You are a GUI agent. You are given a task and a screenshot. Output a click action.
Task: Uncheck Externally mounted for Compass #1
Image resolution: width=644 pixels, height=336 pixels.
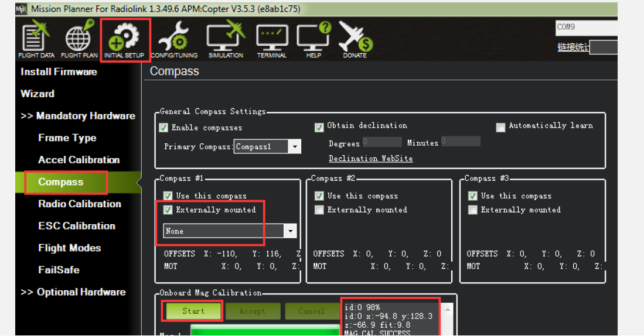click(168, 210)
